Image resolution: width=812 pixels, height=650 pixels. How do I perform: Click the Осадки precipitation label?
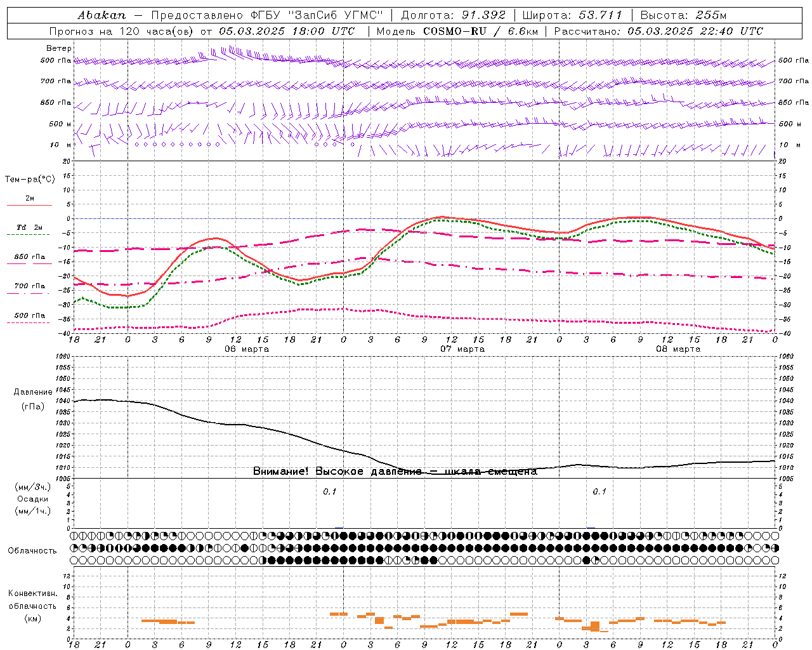coord(33,499)
